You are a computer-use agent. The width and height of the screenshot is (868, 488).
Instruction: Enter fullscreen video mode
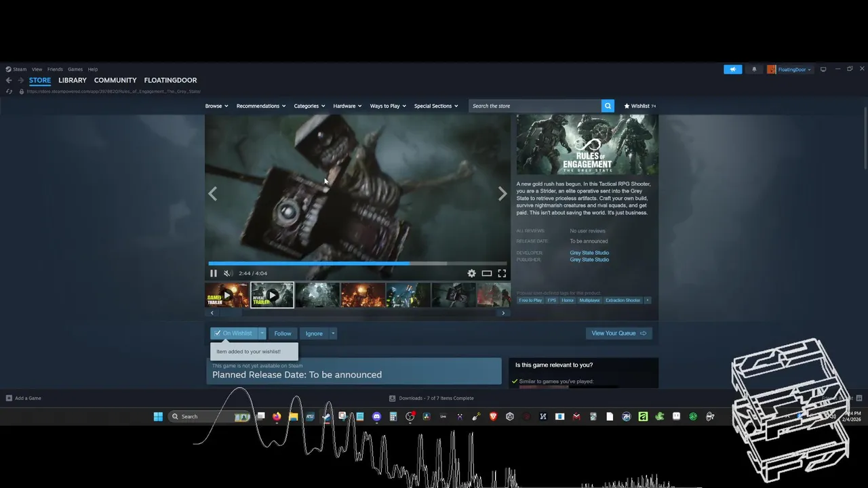pyautogui.click(x=502, y=273)
